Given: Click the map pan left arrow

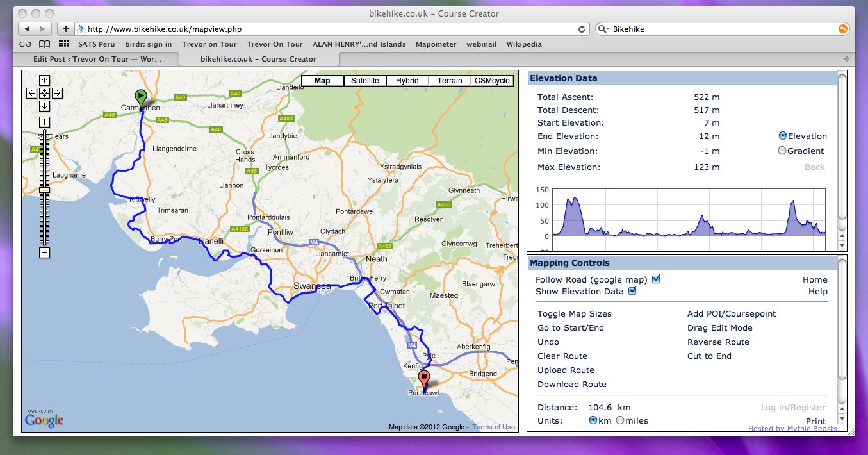Looking at the screenshot, I should tap(31, 94).
